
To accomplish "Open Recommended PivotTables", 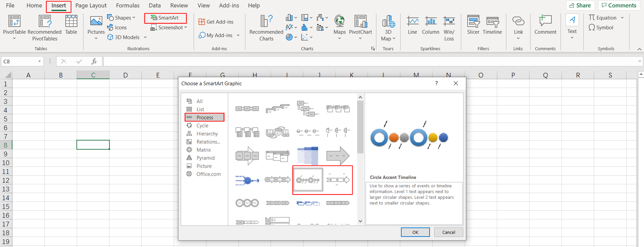I will 44,28.
